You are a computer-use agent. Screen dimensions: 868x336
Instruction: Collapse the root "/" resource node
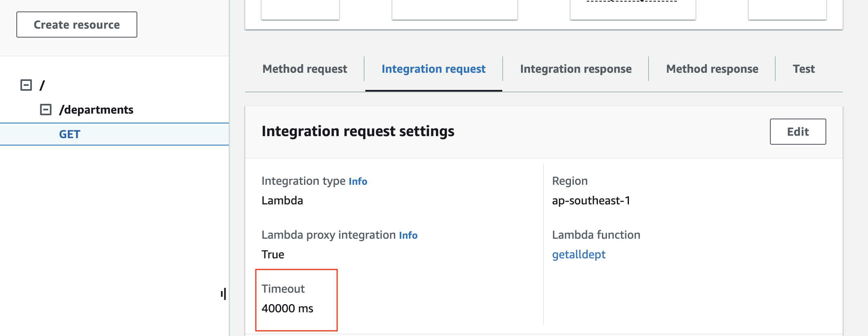(x=26, y=85)
